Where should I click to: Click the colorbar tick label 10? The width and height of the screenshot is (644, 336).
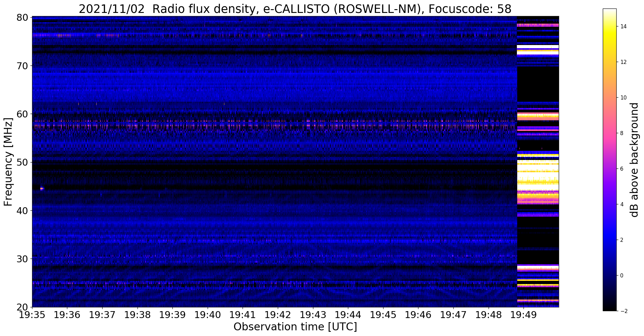[623, 98]
